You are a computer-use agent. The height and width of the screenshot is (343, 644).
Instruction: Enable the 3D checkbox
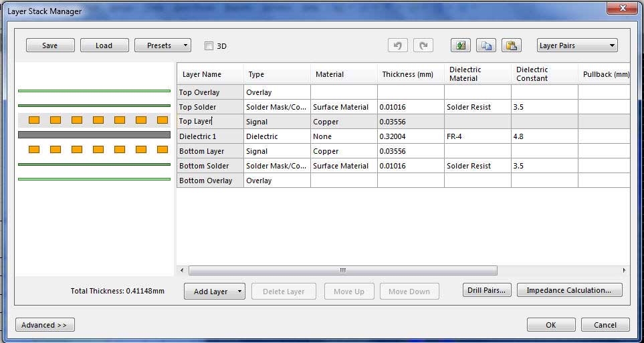209,46
